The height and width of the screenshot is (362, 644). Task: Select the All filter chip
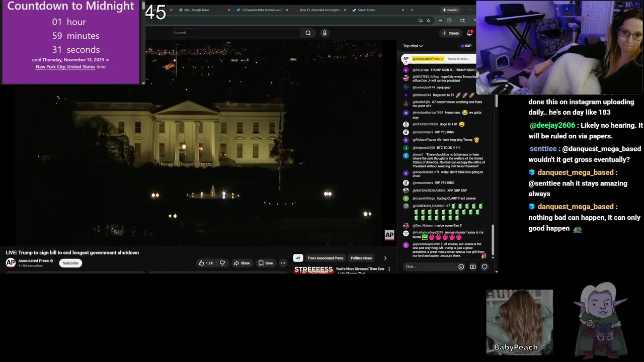pos(298,258)
